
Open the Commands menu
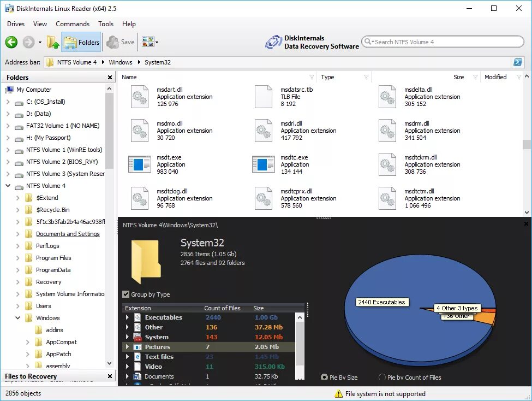click(73, 24)
